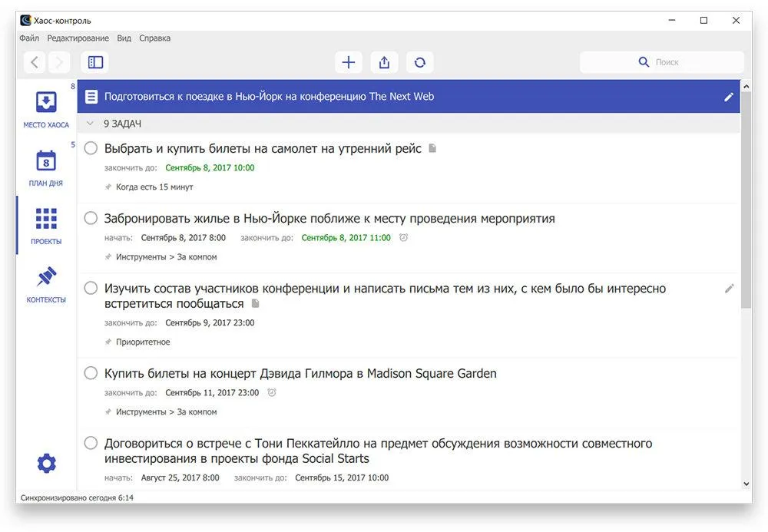Click the sync refresh toolbar icon

coord(419,63)
